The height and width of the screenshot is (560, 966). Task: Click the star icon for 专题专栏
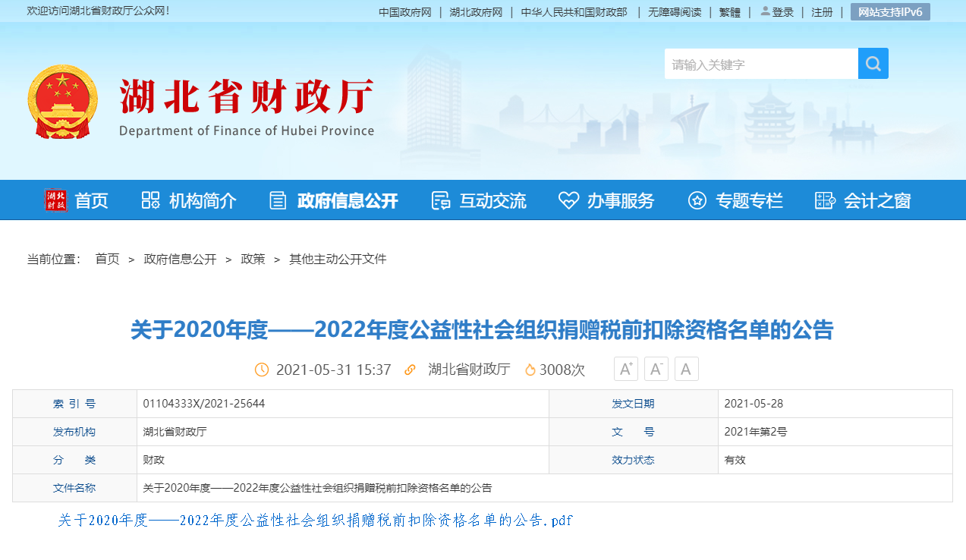click(x=697, y=200)
